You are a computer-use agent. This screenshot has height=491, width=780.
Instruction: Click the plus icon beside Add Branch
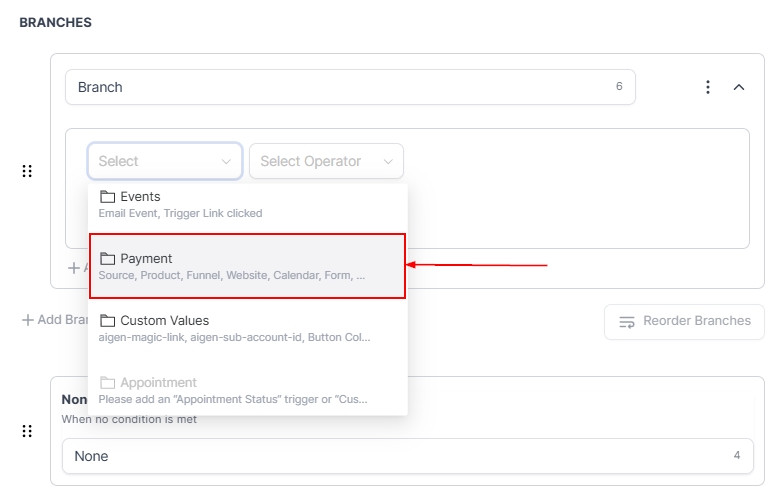(x=27, y=320)
